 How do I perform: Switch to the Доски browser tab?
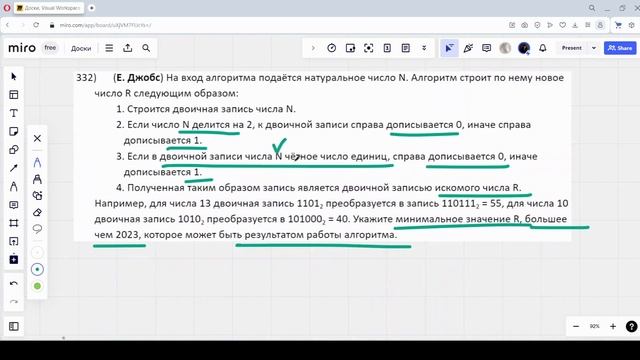click(x=49, y=8)
